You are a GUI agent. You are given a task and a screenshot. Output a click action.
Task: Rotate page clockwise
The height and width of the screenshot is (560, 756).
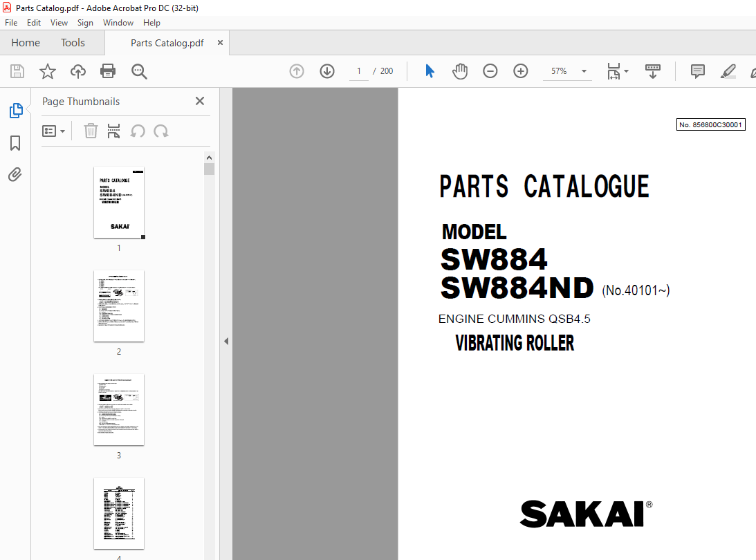coord(160,131)
